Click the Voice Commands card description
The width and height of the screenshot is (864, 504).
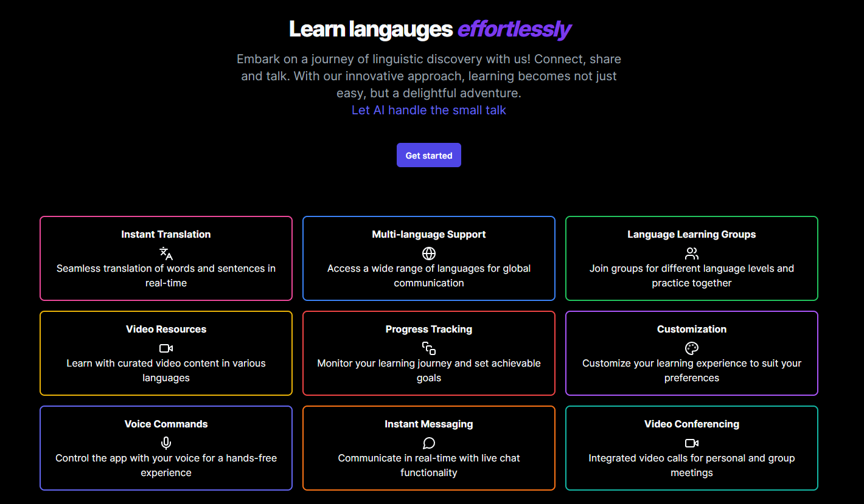166,465
